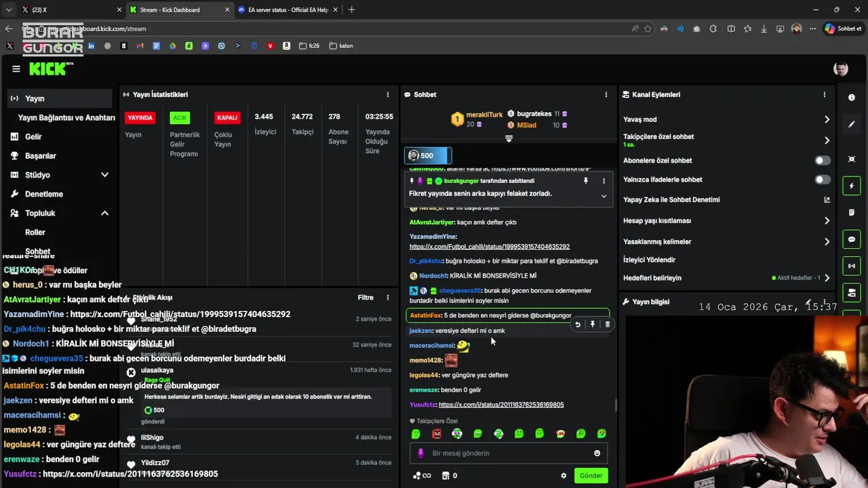
Task: Open Sohbet panel three-dot menu
Action: (x=606, y=95)
